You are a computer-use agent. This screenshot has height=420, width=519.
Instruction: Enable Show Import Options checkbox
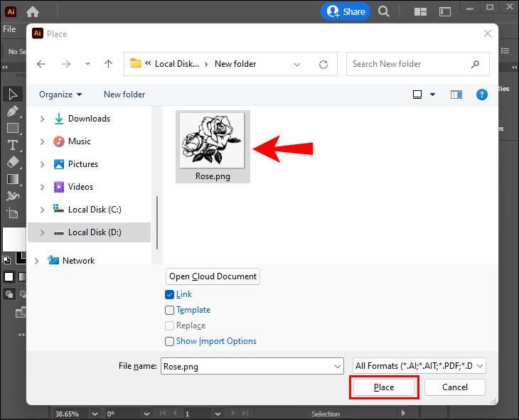(169, 341)
